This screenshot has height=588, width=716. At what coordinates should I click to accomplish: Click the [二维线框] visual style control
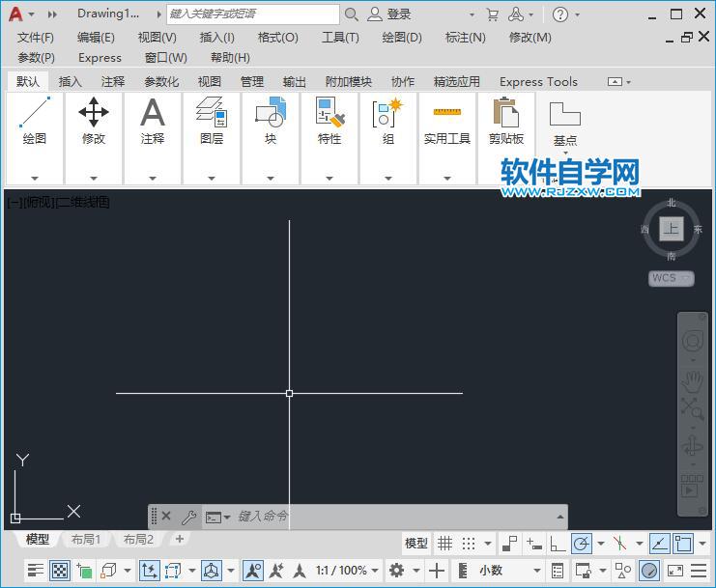(x=83, y=202)
